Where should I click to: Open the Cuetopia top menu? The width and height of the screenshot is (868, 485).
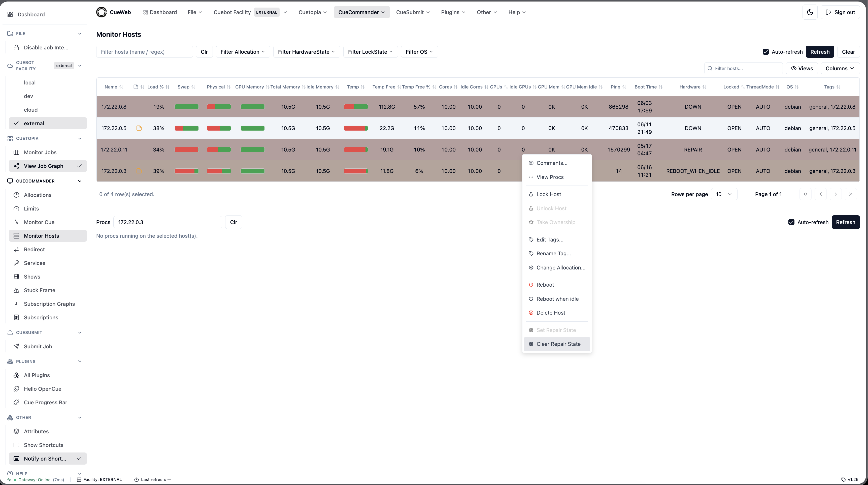[313, 12]
